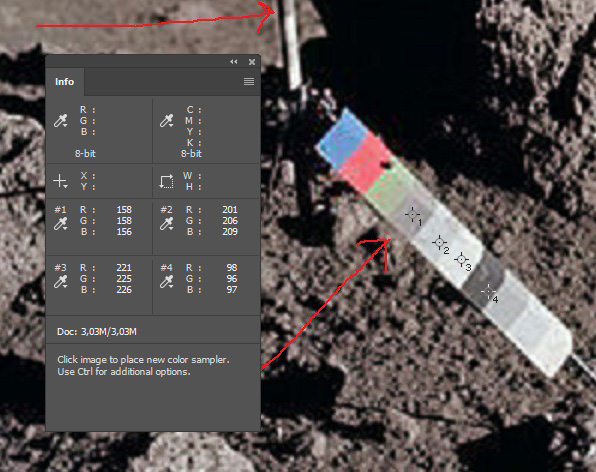Click color sampler marker 3 on image

(x=461, y=260)
